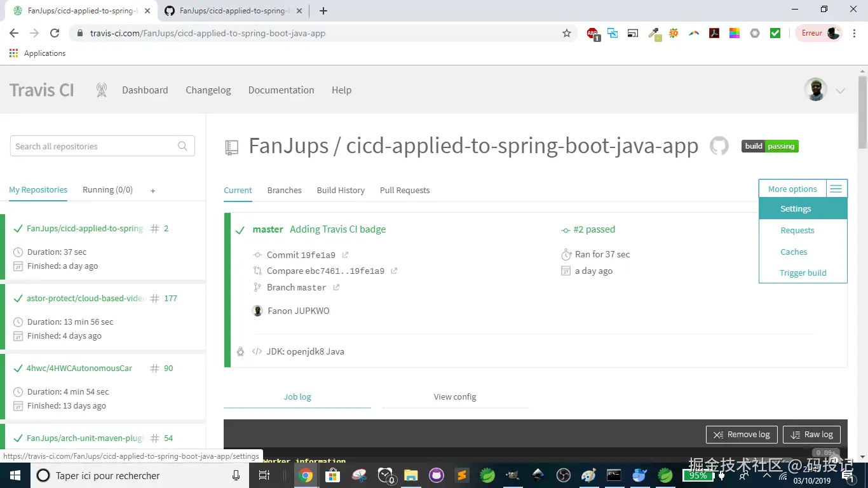The height and width of the screenshot is (488, 868).
Task: Click the broadcast antenna icon beside Travis CI
Action: coord(102,90)
